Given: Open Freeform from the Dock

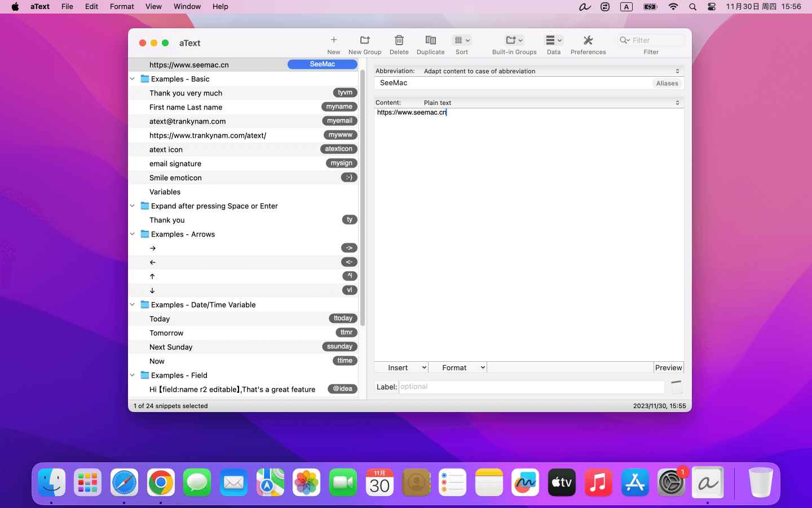Looking at the screenshot, I should click(526, 483).
